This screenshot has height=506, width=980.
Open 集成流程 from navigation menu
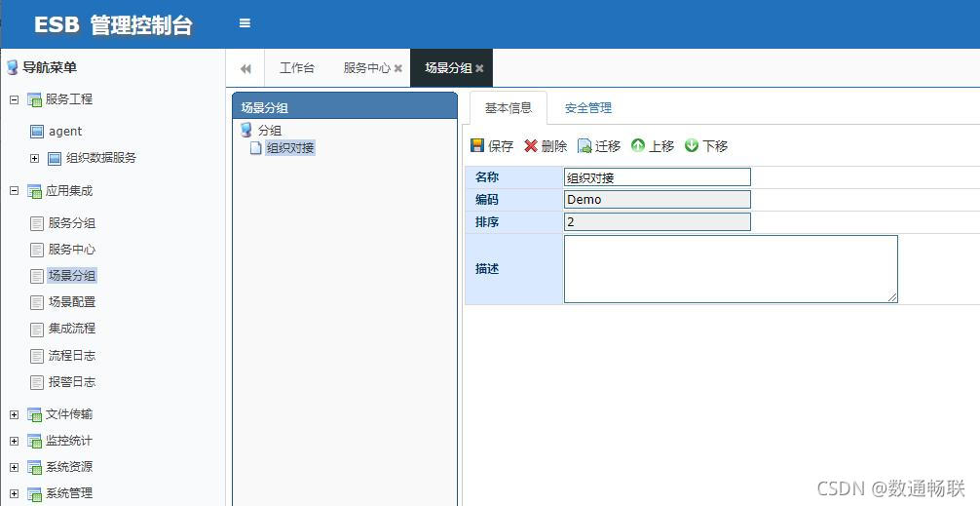point(72,329)
